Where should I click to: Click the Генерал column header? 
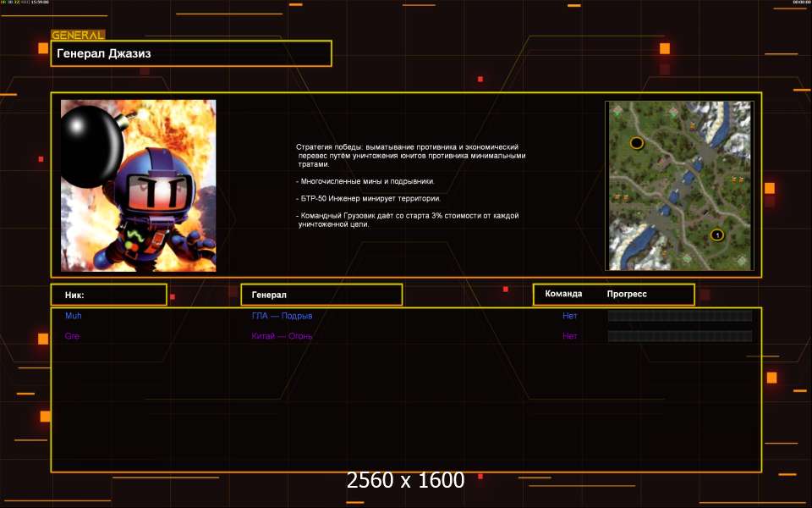(321, 295)
